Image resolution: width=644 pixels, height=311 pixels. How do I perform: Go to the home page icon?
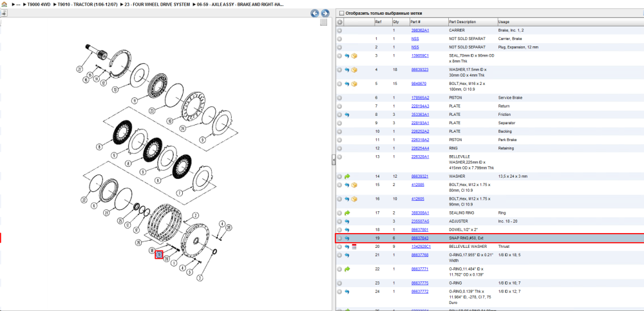pyautogui.click(x=4, y=4)
